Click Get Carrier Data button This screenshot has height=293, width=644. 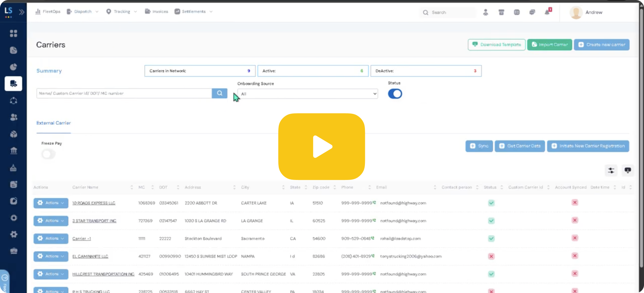point(520,146)
